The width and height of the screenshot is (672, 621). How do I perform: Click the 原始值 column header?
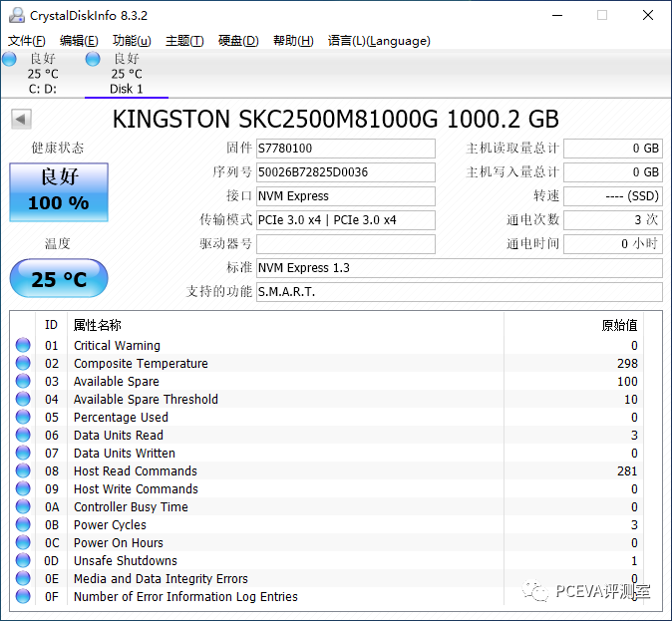pyautogui.click(x=619, y=325)
